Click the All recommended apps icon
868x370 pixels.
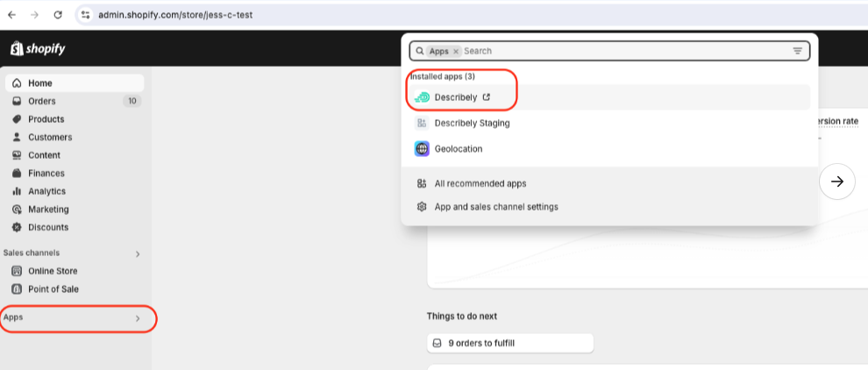[x=422, y=183]
